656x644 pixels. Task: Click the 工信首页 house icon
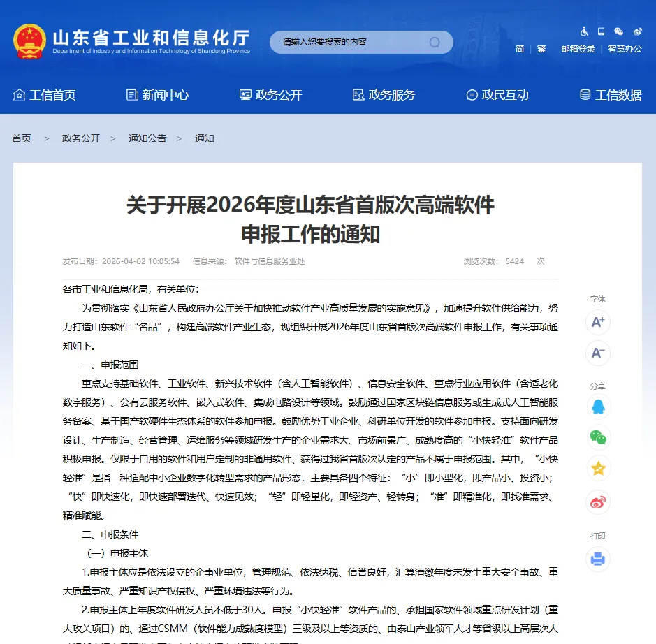point(19,95)
